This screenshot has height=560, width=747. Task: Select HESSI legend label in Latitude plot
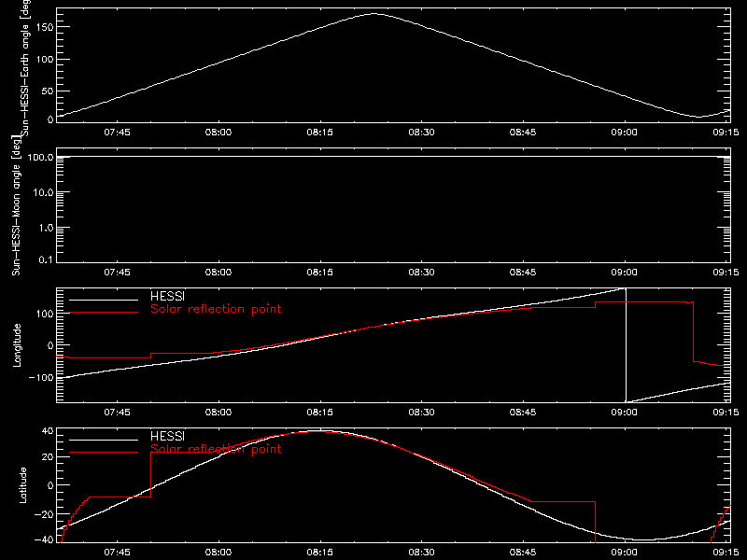tap(167, 436)
